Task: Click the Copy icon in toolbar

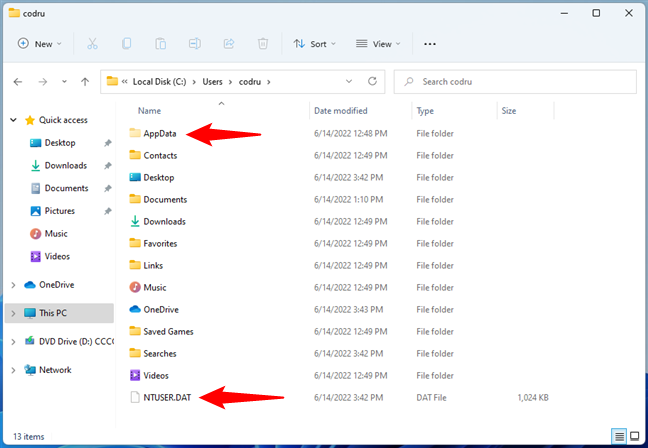Action: tap(126, 43)
